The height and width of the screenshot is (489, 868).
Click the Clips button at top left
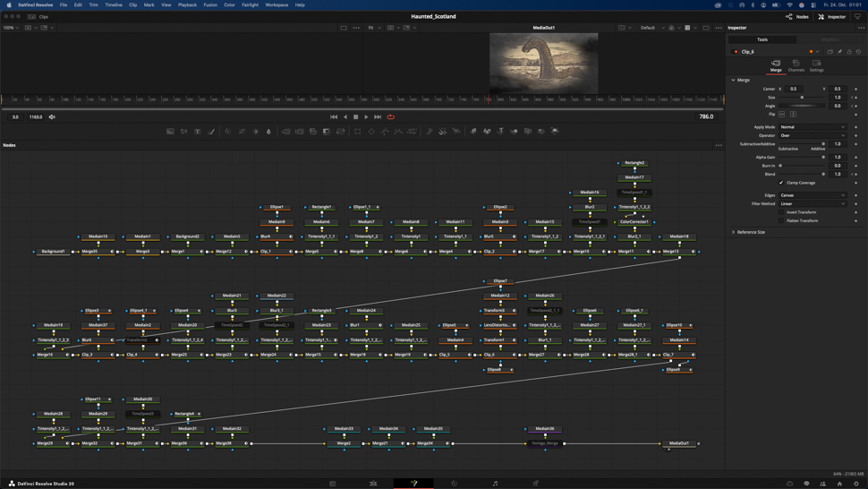(38, 16)
